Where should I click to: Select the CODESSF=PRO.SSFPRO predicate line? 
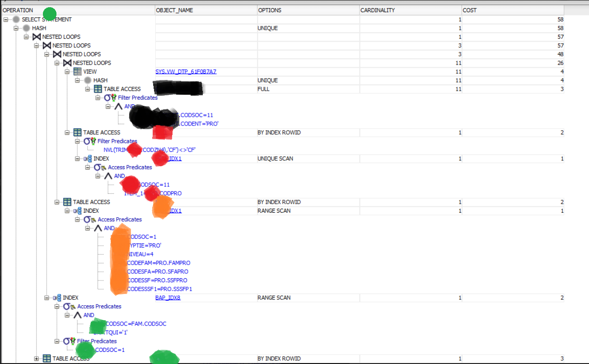[x=157, y=280]
